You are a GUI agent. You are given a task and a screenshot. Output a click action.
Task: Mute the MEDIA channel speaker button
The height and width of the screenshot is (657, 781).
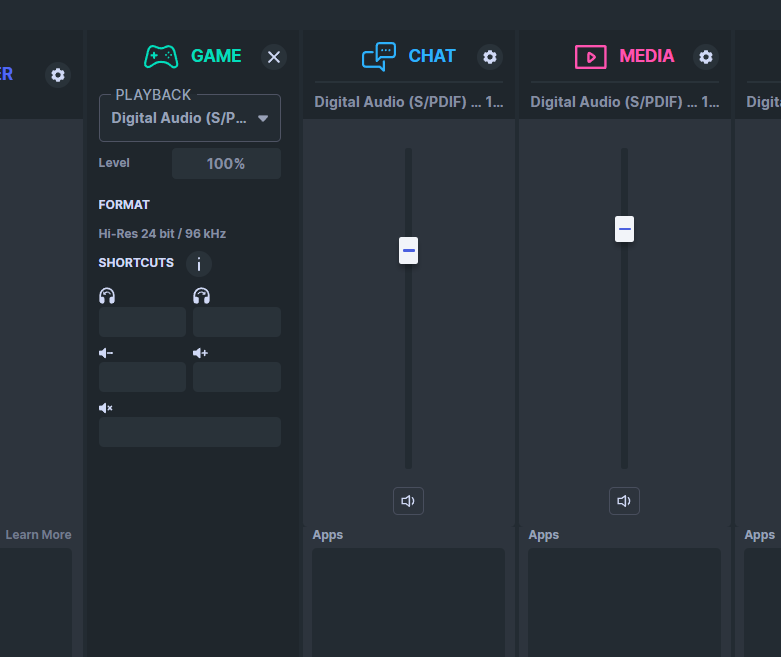pyautogui.click(x=624, y=501)
